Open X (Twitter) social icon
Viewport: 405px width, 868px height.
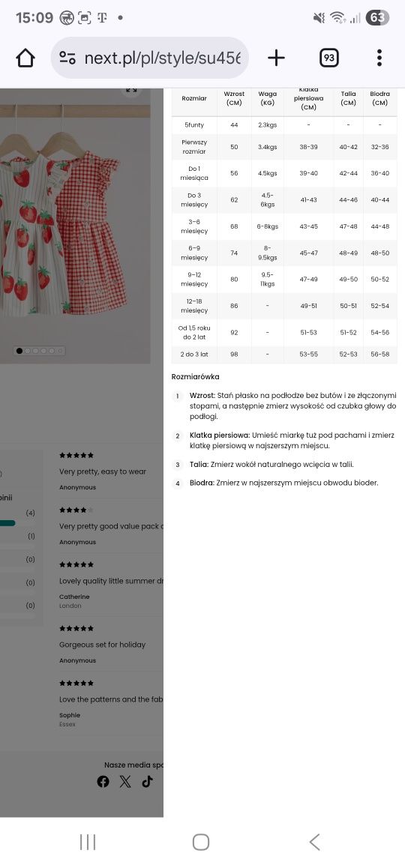[125, 781]
